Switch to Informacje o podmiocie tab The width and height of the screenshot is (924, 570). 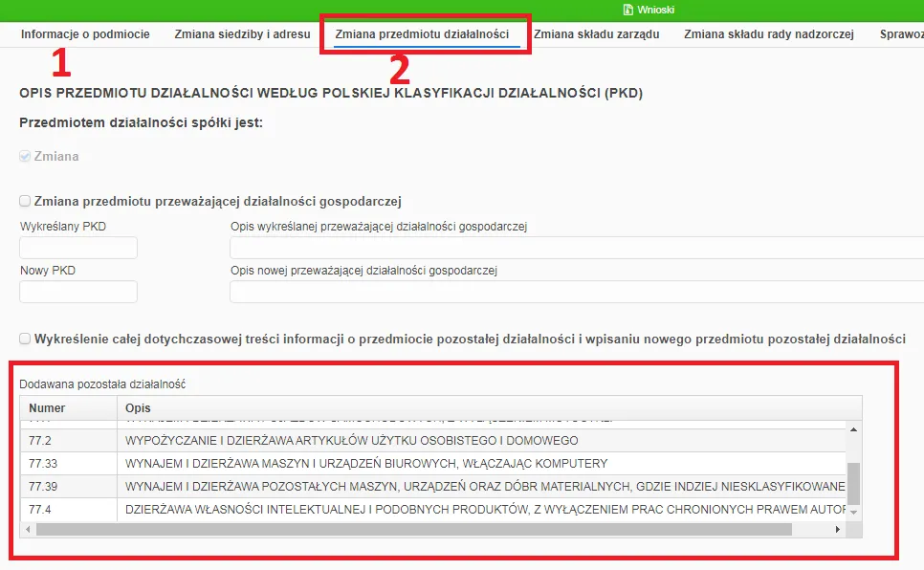pyautogui.click(x=85, y=34)
